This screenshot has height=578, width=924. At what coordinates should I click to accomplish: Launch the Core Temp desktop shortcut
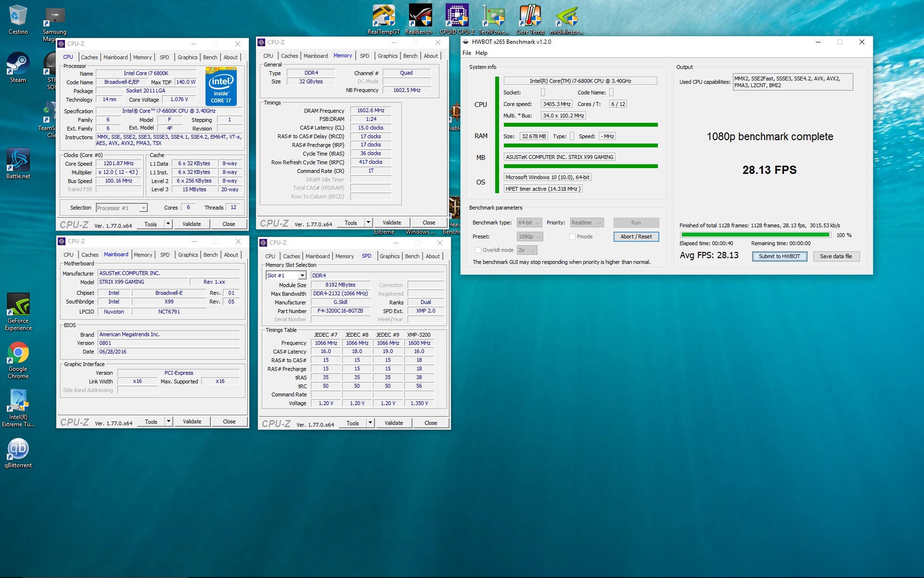click(530, 19)
